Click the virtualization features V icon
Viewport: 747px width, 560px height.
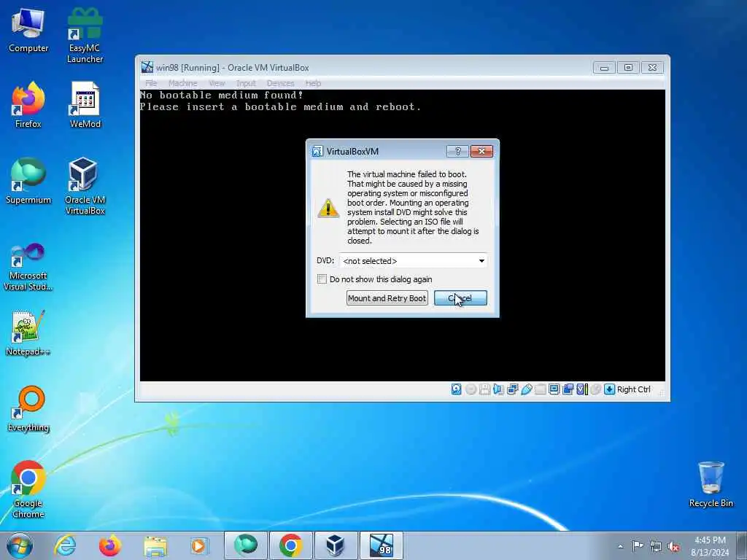coord(581,389)
